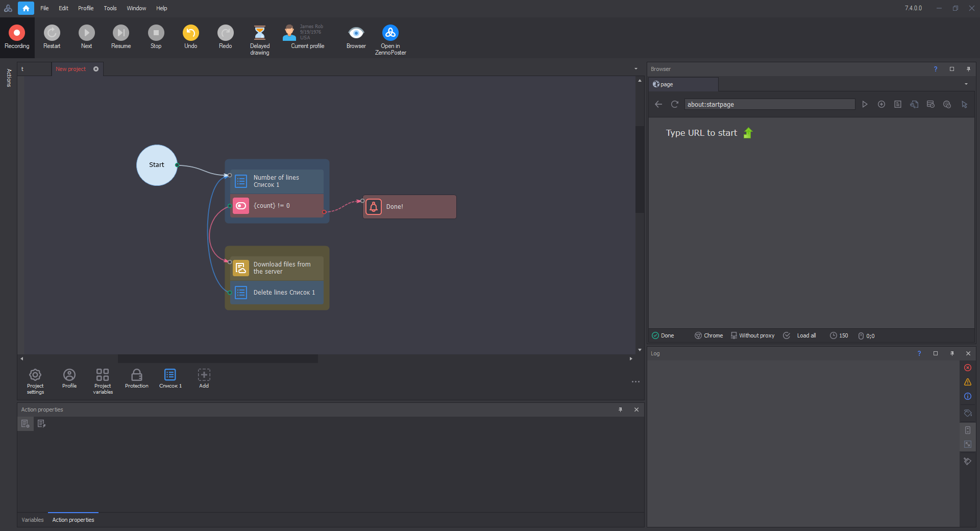Expand the project tabs dropdown arrow
This screenshot has height=531, width=980.
[635, 69]
